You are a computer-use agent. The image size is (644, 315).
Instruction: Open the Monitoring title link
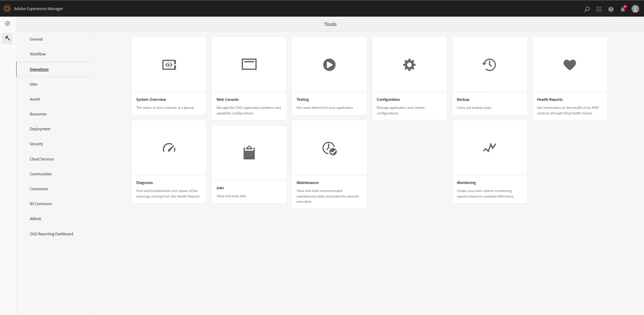[x=466, y=183]
